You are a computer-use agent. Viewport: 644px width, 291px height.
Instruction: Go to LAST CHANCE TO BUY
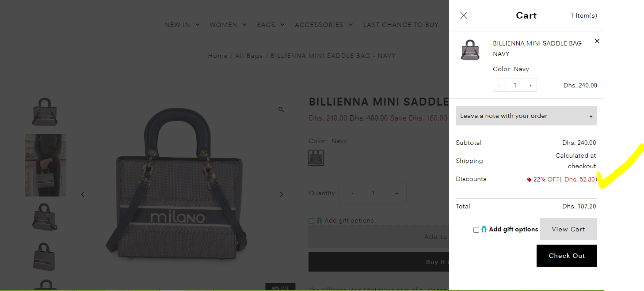[x=401, y=25]
